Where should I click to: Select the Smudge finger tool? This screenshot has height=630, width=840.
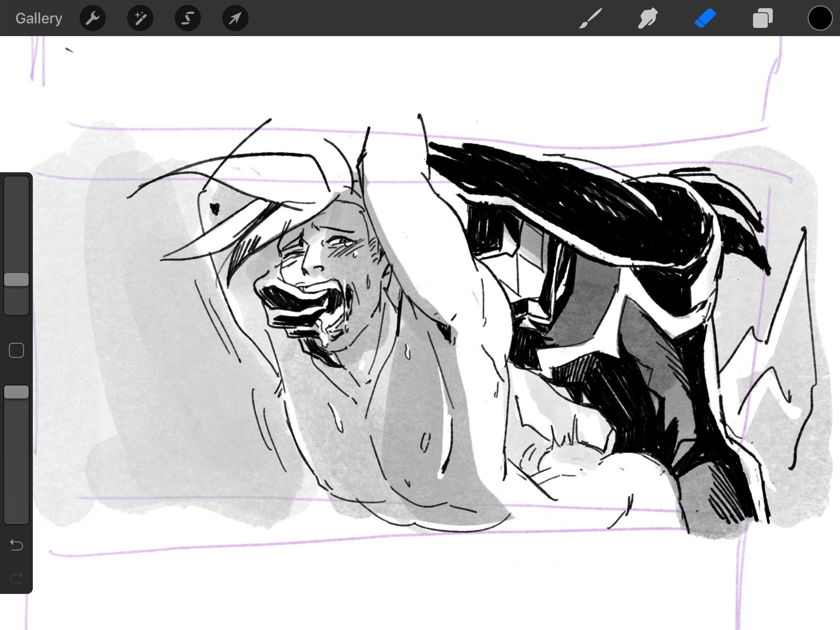click(648, 18)
